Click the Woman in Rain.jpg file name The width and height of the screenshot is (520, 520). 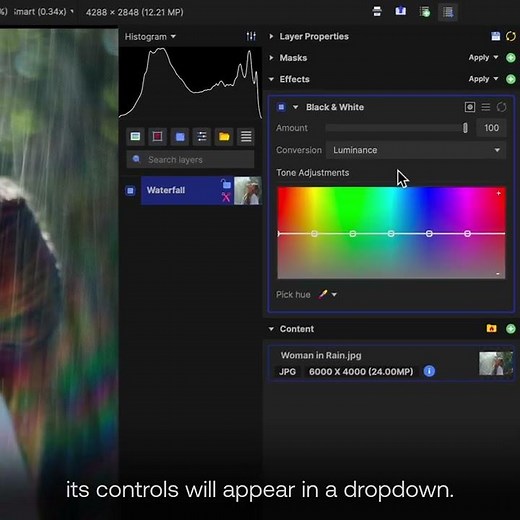pyautogui.click(x=321, y=355)
